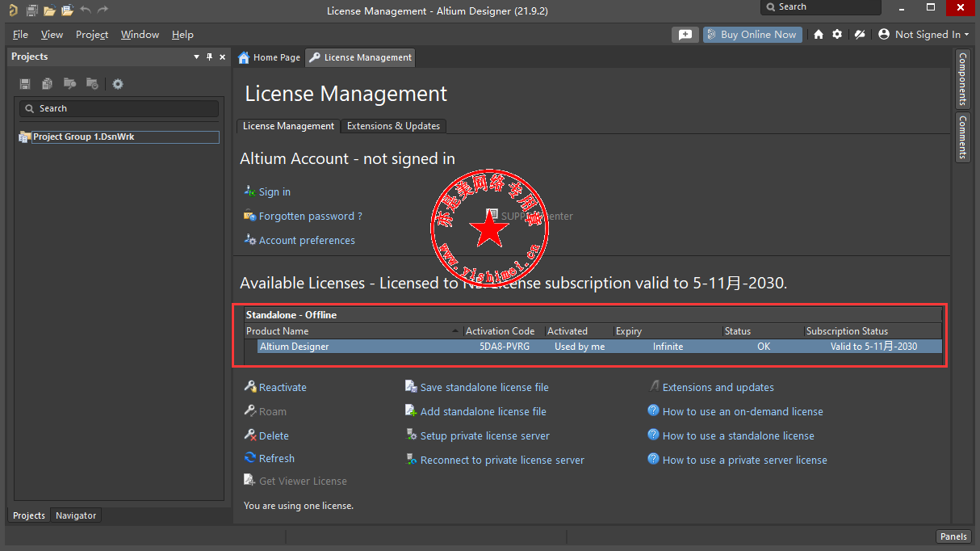Click Save standalone license file
The height and width of the screenshot is (551, 980).
pos(484,387)
